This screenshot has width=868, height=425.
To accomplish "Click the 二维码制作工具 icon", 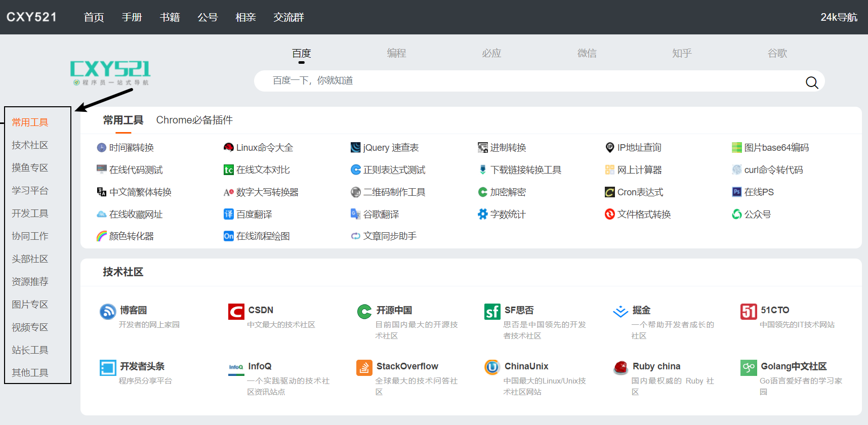I will [x=356, y=192].
